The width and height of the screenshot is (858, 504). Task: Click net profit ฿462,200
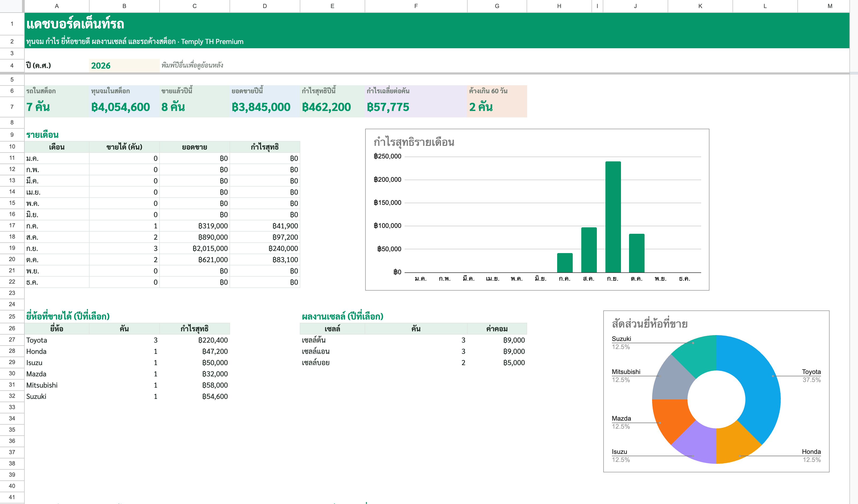326,107
